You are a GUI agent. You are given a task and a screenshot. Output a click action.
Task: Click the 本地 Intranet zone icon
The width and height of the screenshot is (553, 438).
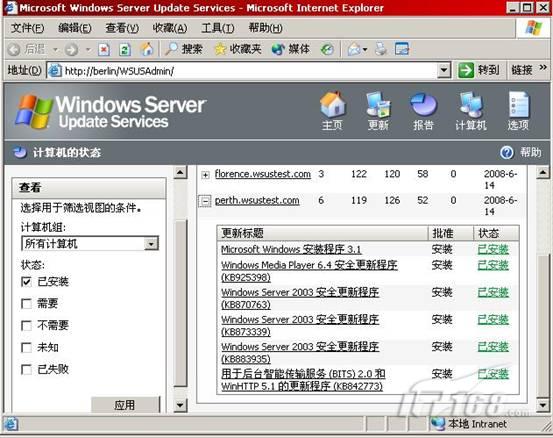tap(438, 424)
